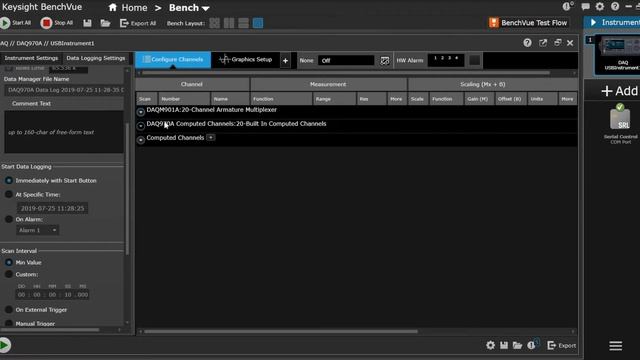Stop all instruments with Stop All
This screenshot has width=640, height=360.
click(57, 23)
